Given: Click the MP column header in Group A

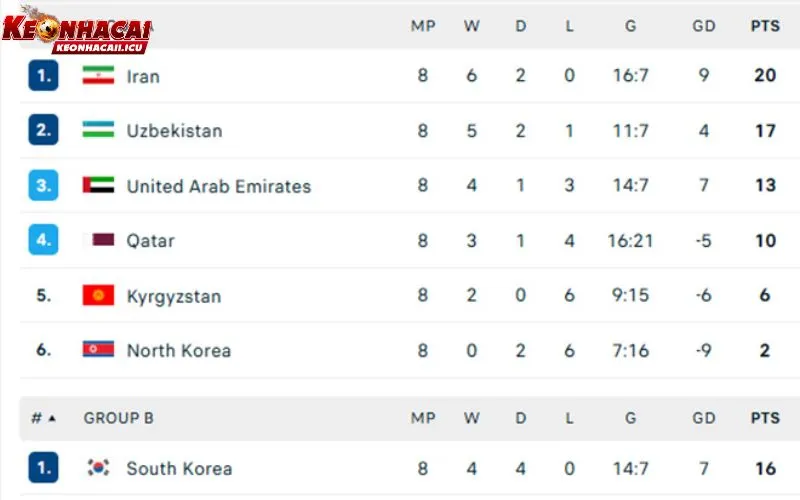Looking at the screenshot, I should [x=423, y=26].
